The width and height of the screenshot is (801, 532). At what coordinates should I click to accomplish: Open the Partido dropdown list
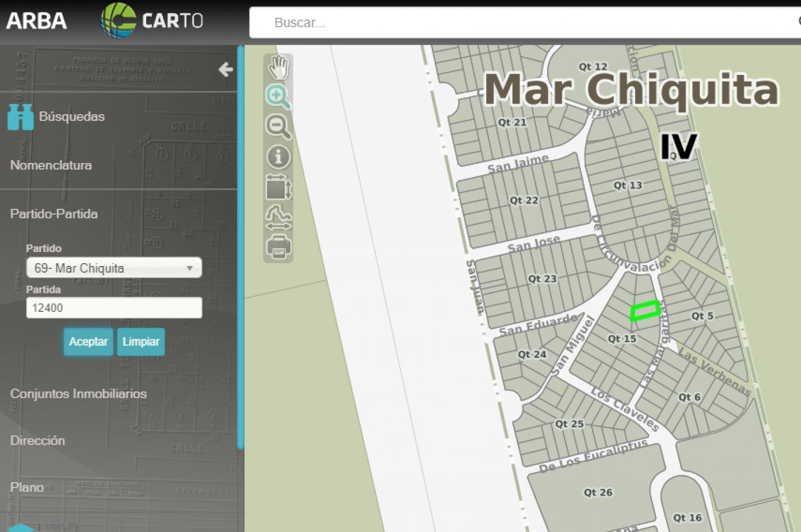point(114,268)
